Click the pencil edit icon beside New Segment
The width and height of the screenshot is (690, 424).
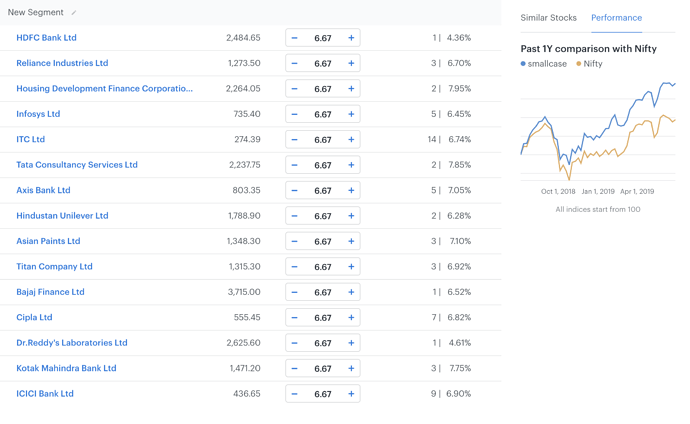(x=74, y=13)
